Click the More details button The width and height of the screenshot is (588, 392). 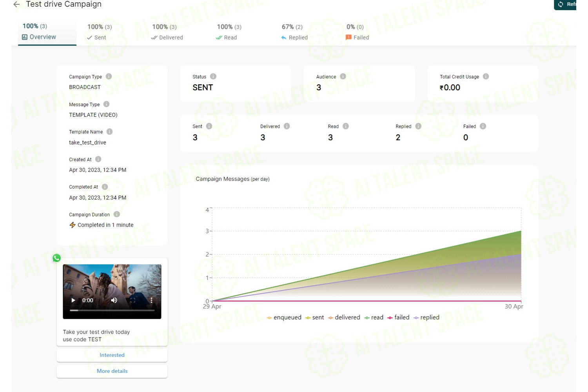tap(112, 371)
